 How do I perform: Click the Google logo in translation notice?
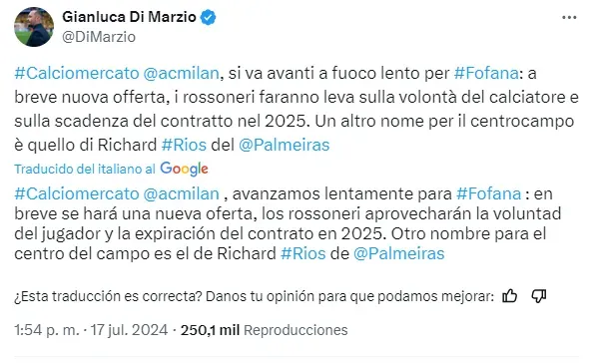point(184,169)
